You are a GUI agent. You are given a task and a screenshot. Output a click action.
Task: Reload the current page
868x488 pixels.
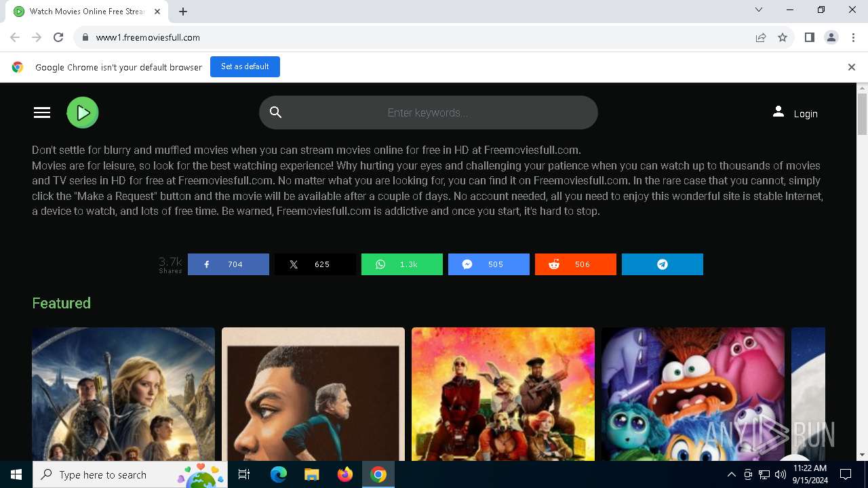pos(58,37)
